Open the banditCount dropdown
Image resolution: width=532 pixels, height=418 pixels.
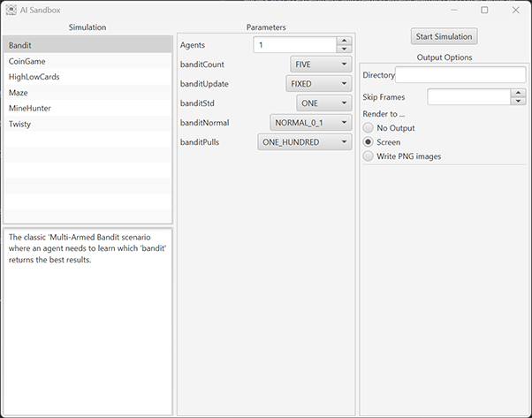(321, 64)
